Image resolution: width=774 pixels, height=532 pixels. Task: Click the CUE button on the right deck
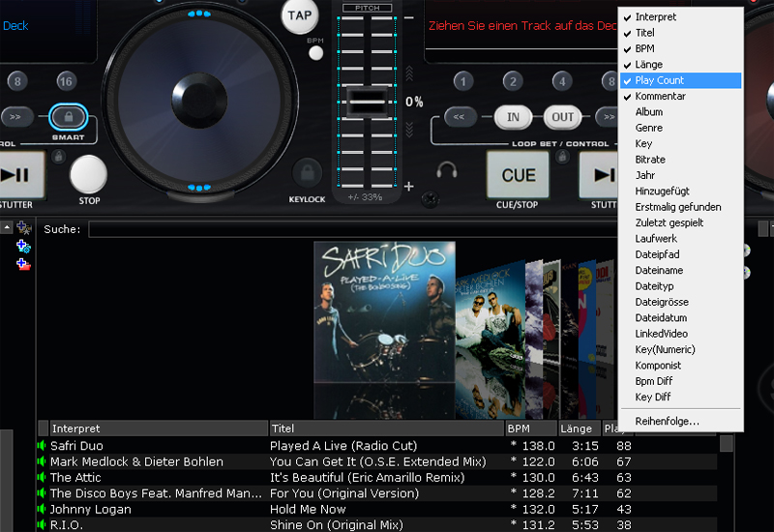tap(518, 175)
